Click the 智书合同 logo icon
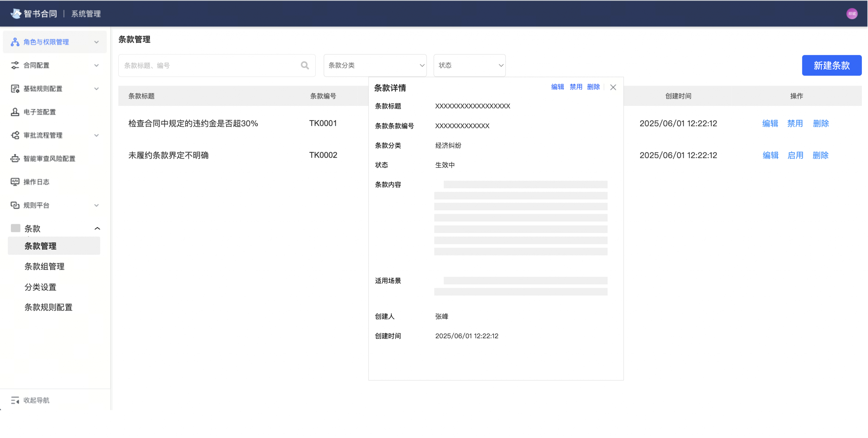Viewport: 868px width, 438px height. pos(16,14)
